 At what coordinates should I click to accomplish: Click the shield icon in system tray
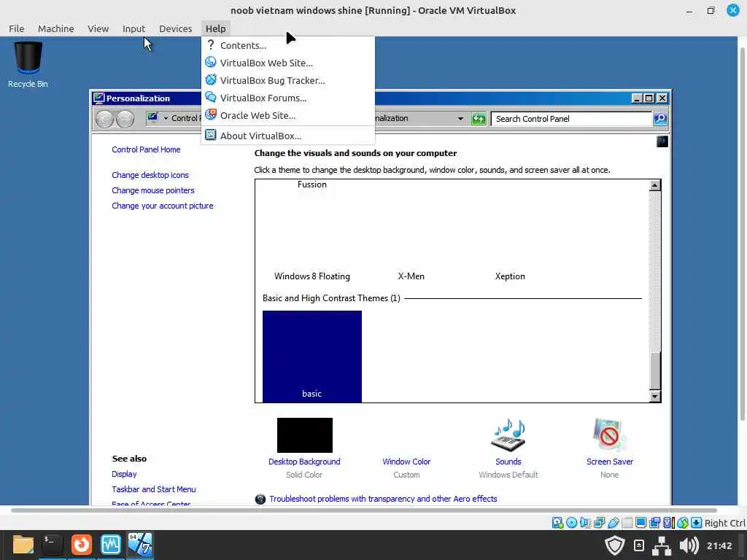coord(614,545)
